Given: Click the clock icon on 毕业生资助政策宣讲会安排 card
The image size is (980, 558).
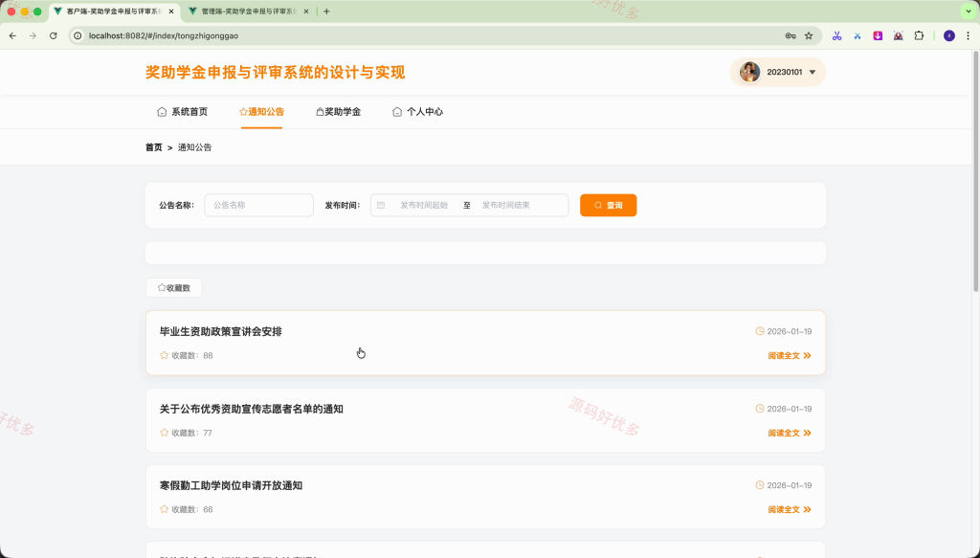Looking at the screenshot, I should 759,331.
